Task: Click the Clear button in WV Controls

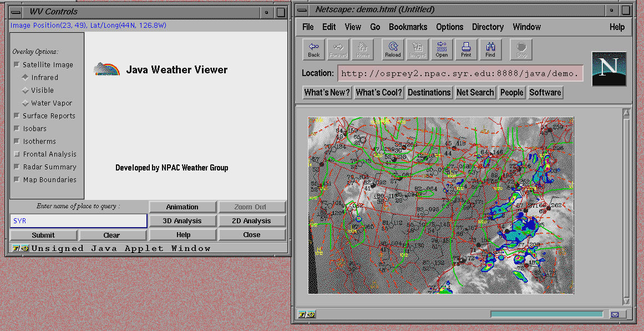Action: click(x=111, y=235)
